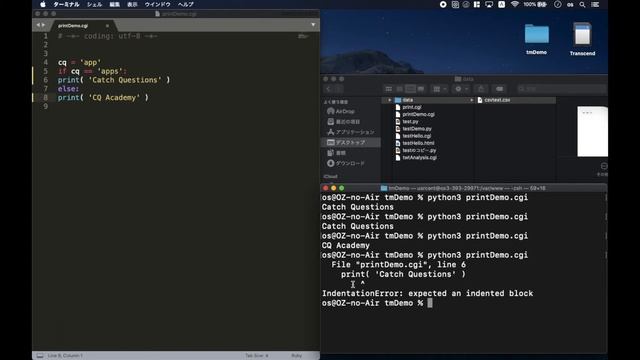Open Notification Center list icon

(596, 4)
